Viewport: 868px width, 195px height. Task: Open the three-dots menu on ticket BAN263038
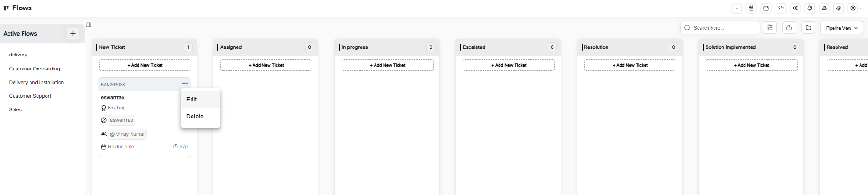[185, 84]
